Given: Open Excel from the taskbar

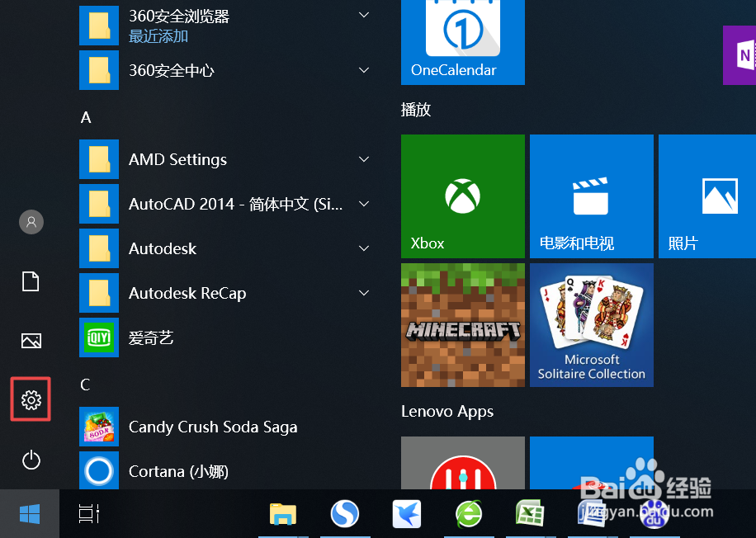Looking at the screenshot, I should [531, 513].
